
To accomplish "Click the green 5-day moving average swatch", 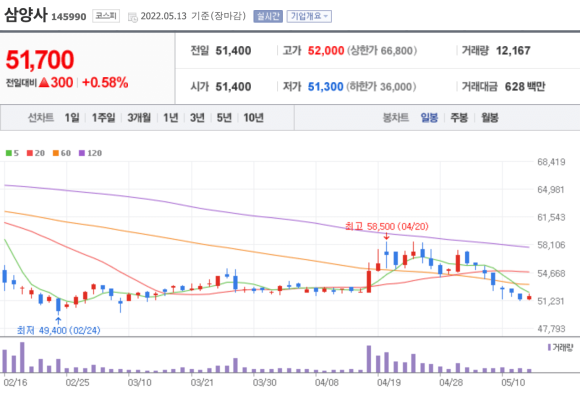I will click(9, 153).
